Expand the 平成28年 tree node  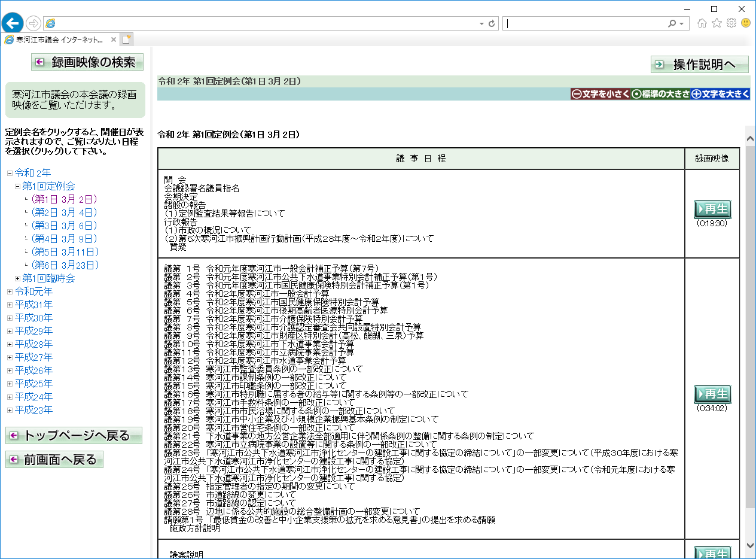tap(10, 344)
